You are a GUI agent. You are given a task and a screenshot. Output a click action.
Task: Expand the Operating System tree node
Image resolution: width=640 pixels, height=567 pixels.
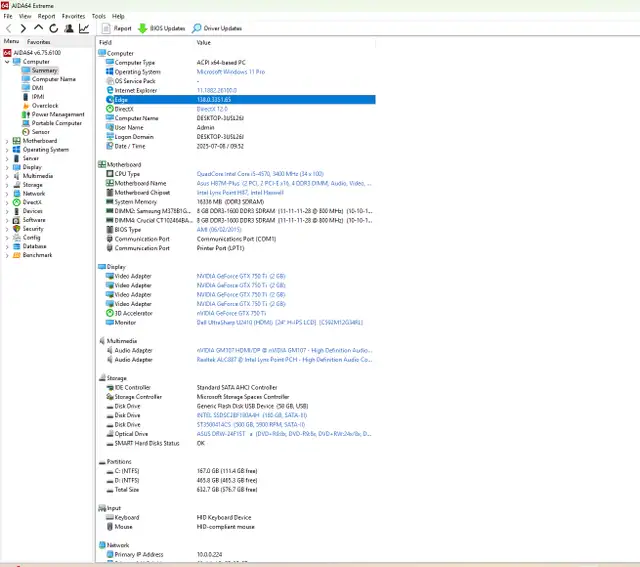pos(7,150)
